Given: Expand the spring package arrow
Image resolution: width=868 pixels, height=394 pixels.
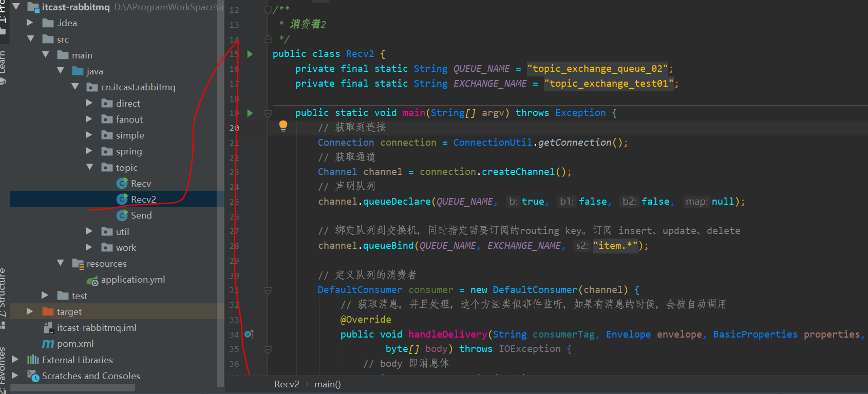Looking at the screenshot, I should [x=89, y=151].
